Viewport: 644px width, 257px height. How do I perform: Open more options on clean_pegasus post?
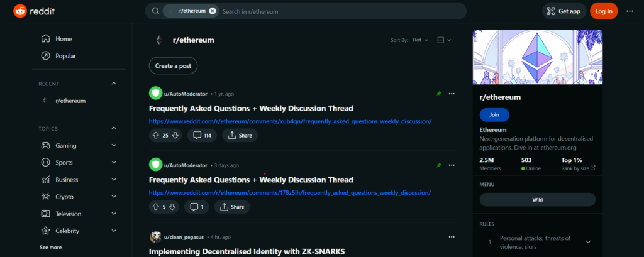(x=452, y=237)
